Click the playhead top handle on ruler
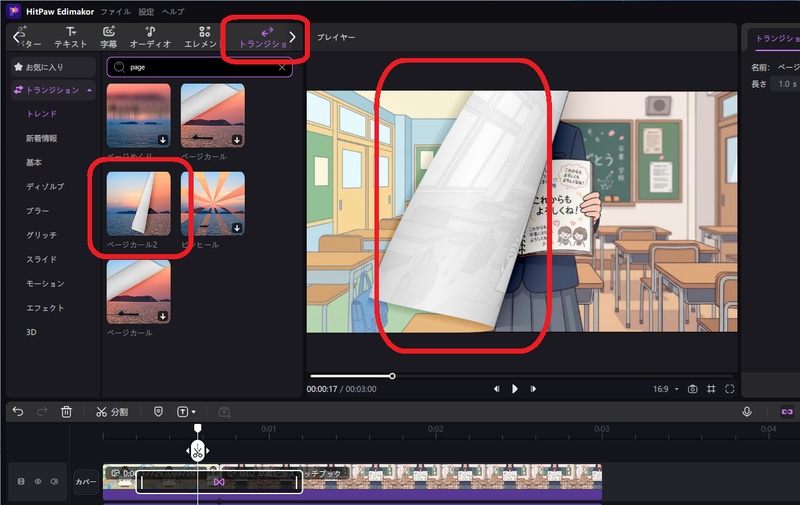This screenshot has width=800, height=505. tap(197, 428)
